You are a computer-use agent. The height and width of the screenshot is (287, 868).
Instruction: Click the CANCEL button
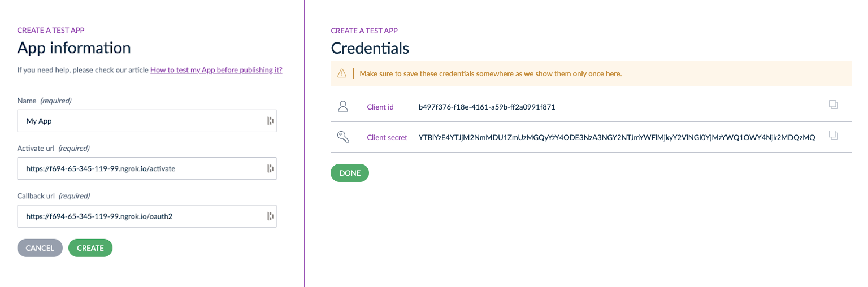click(x=40, y=248)
